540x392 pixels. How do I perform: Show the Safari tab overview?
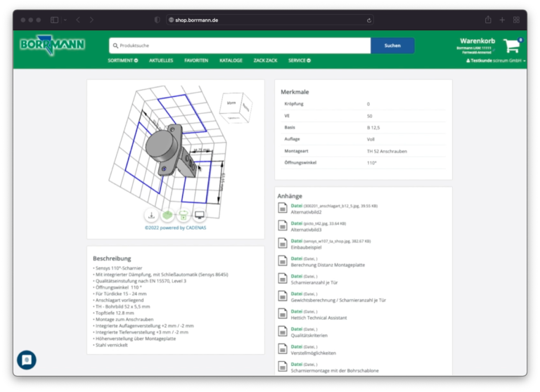(x=516, y=20)
